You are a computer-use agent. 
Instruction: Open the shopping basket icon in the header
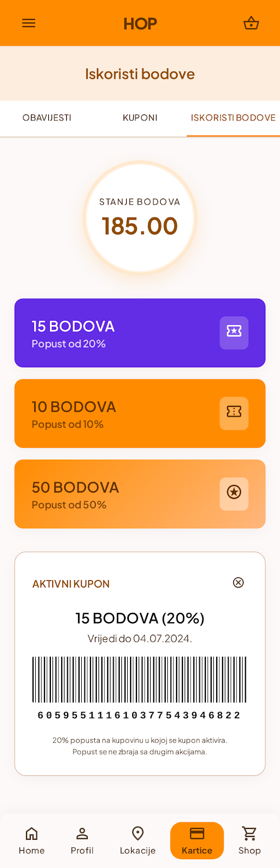tap(251, 23)
